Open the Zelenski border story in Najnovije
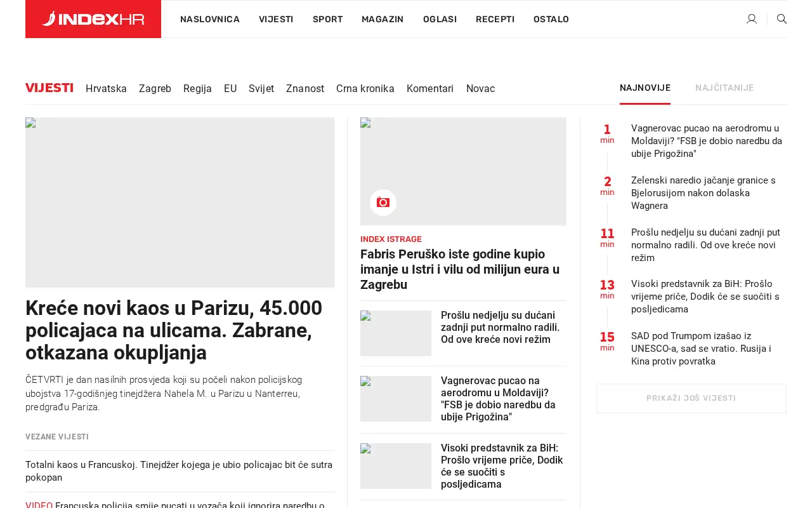812x508 pixels. [704, 193]
